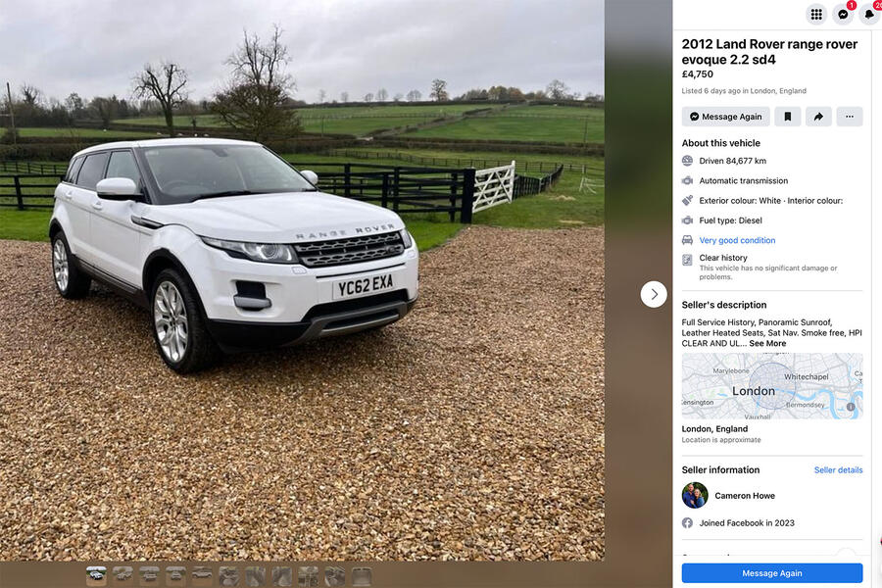This screenshot has width=882, height=588.
Task: Open the Seller details link
Action: (x=838, y=469)
